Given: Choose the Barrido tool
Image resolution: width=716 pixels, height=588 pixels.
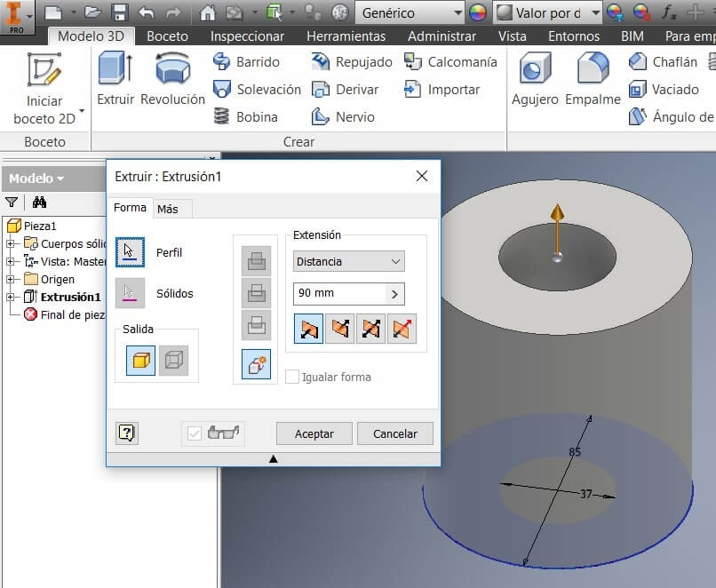Looking at the screenshot, I should click(x=247, y=61).
